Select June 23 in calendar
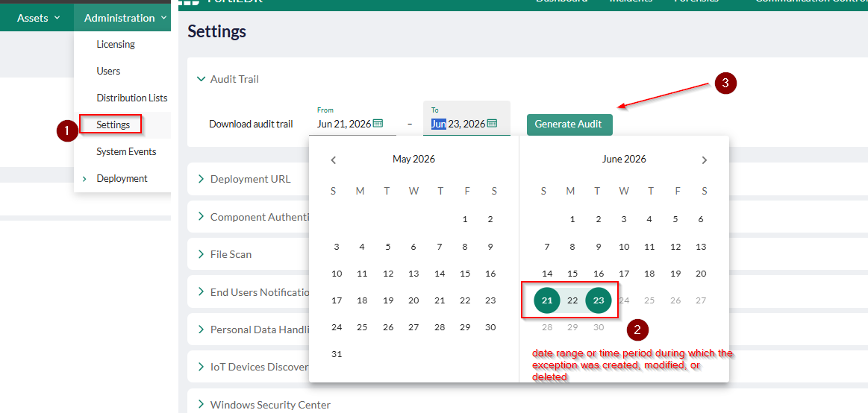 tap(599, 300)
